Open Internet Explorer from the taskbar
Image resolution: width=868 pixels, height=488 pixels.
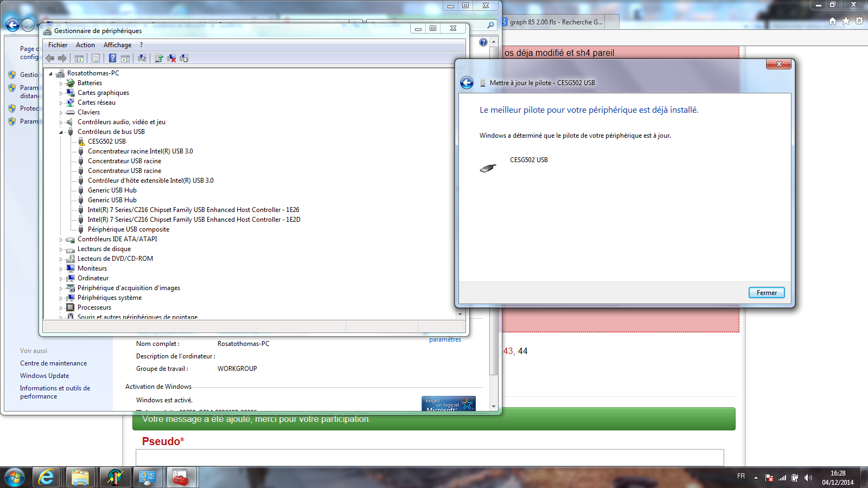[46, 477]
